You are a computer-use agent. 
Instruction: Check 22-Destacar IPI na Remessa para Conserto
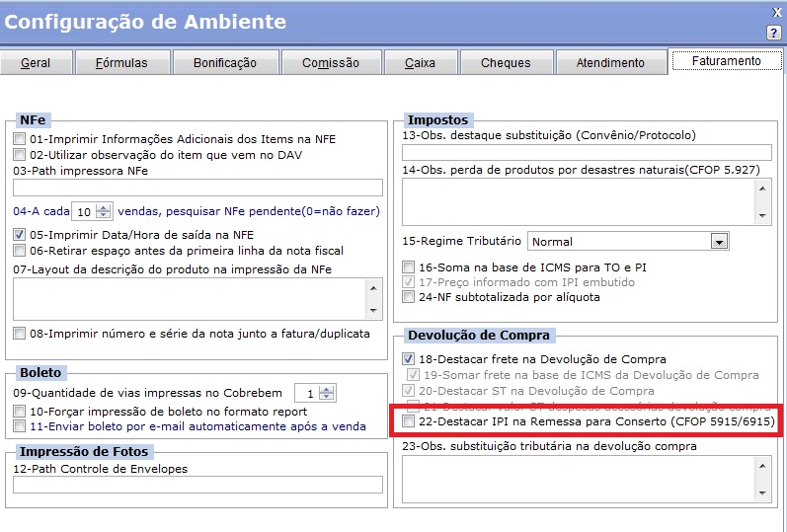point(409,421)
